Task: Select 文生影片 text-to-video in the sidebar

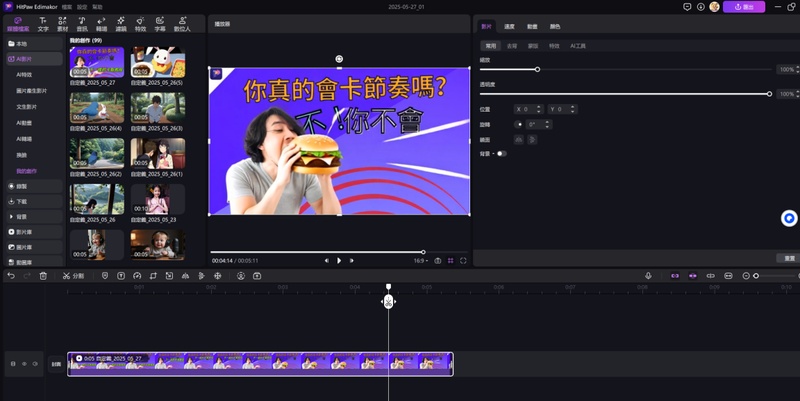Action: tap(27, 107)
